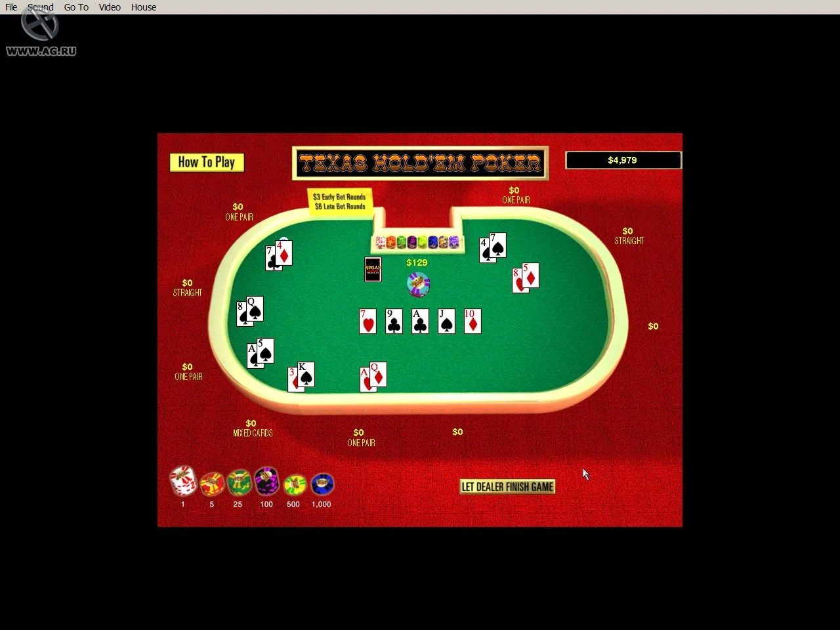Click the $4,979 bankroll display
The height and width of the screenshot is (630, 840).
[622, 159]
